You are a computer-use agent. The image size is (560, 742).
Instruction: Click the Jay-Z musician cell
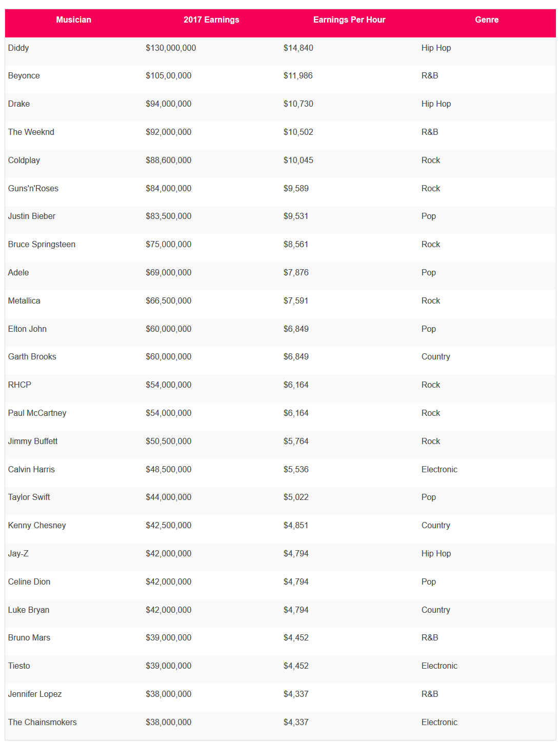click(x=18, y=554)
